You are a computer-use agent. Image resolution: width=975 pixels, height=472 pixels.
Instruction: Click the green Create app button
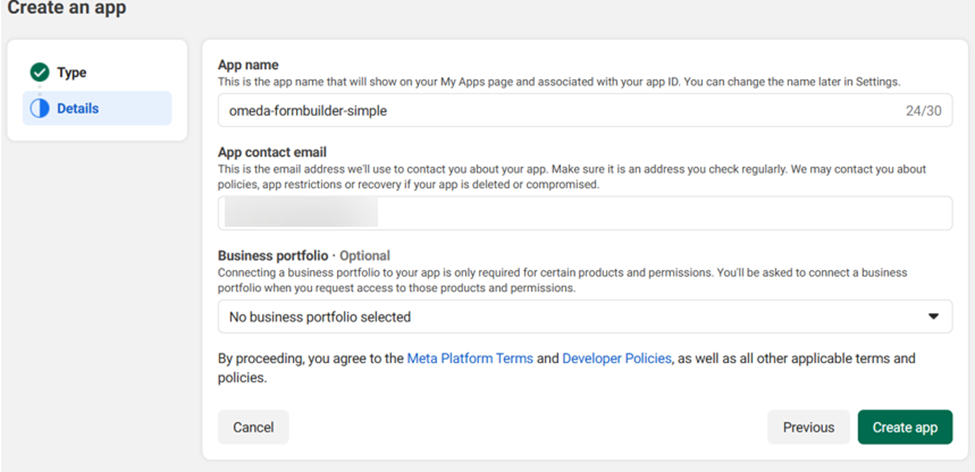coord(904,427)
